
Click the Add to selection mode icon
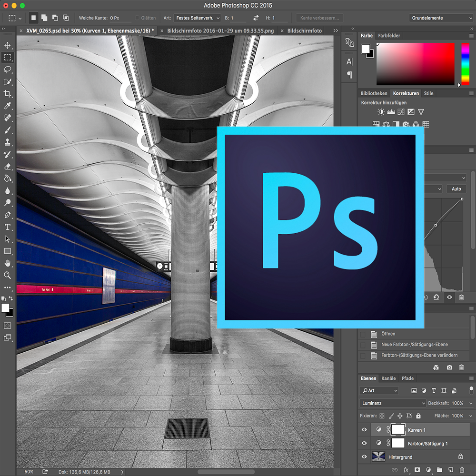tap(44, 18)
